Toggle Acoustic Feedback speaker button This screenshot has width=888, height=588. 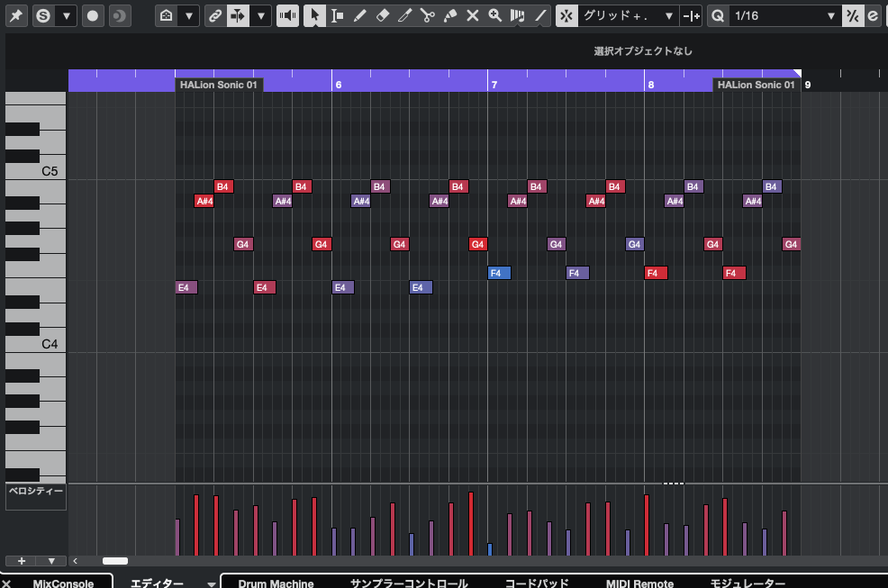287,15
